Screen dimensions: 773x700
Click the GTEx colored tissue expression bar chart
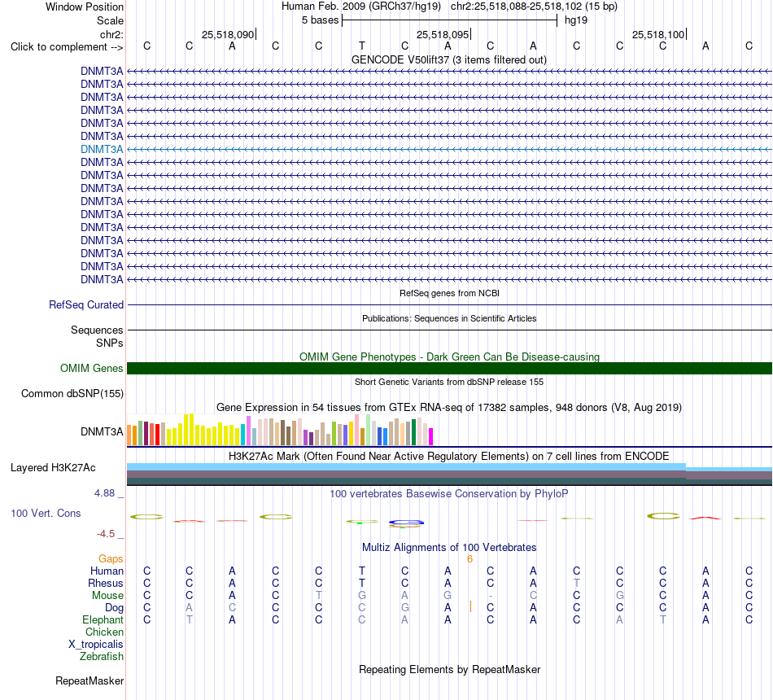point(280,430)
